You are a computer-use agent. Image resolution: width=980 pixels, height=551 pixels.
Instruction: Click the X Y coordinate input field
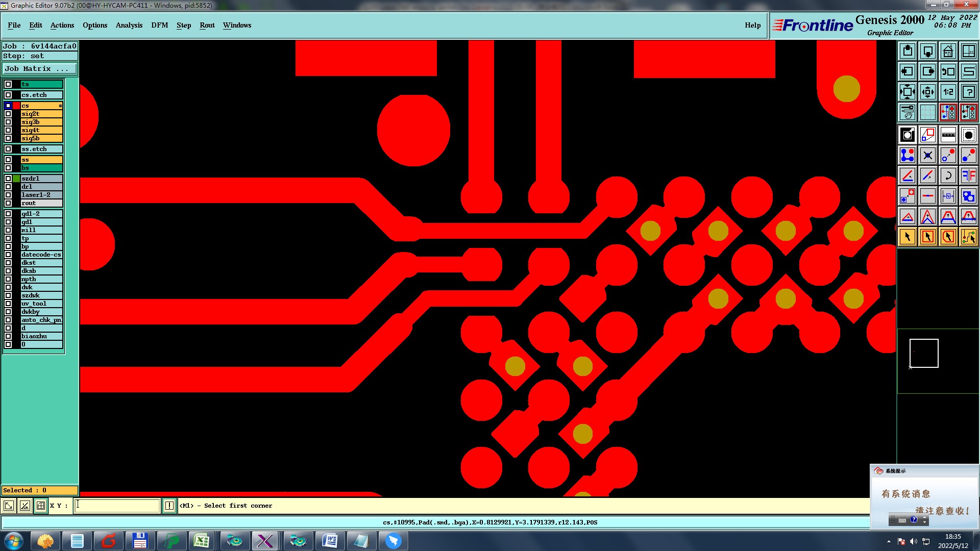pyautogui.click(x=117, y=506)
